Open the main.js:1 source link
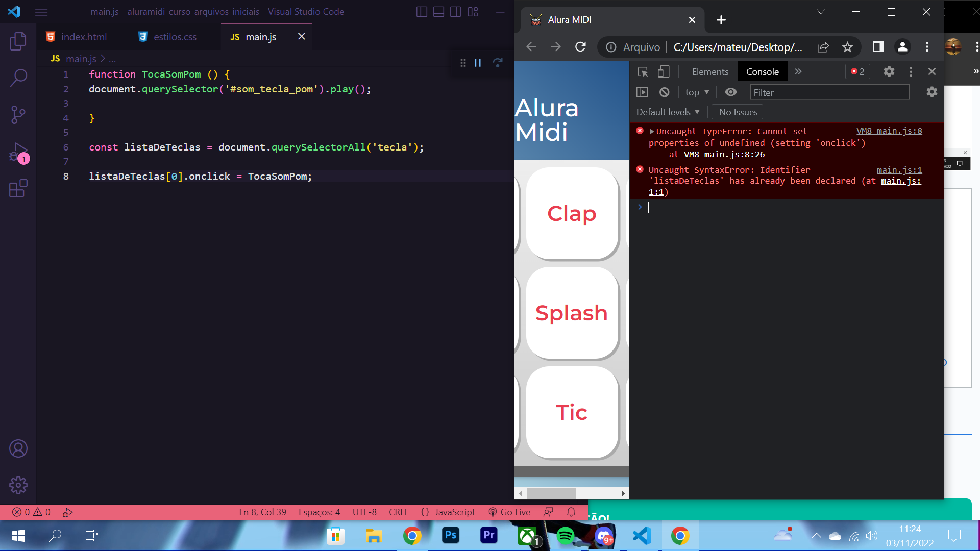980x551 pixels. 899,170
